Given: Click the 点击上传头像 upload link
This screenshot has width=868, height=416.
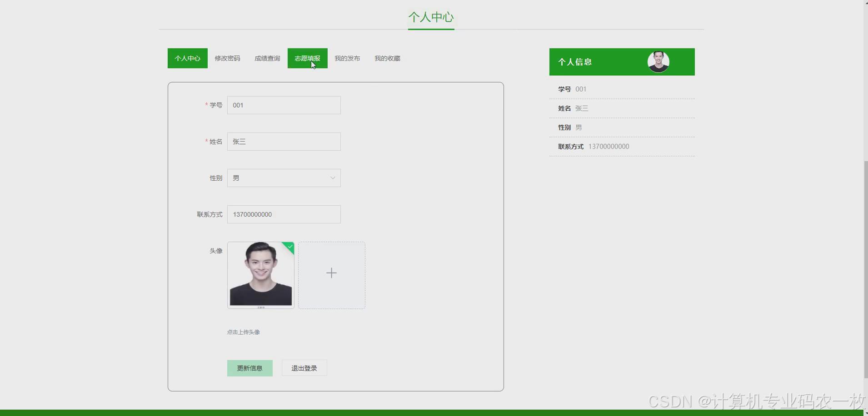Looking at the screenshot, I should click(x=244, y=332).
